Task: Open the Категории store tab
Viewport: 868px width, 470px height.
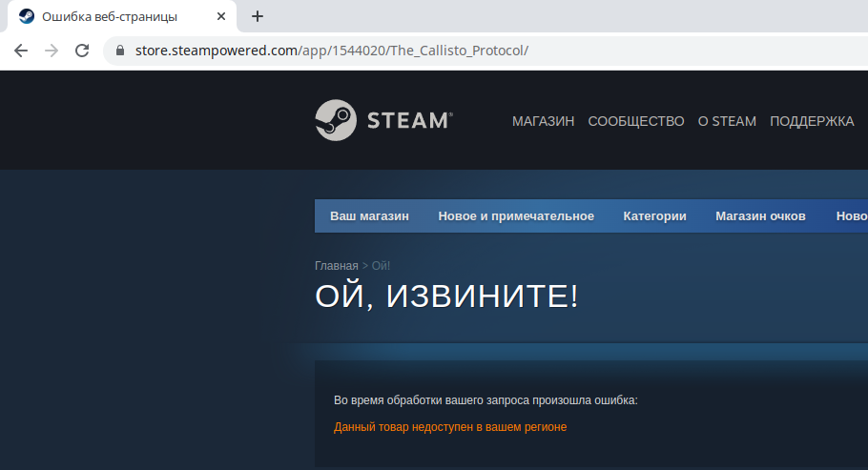Action: (x=654, y=215)
